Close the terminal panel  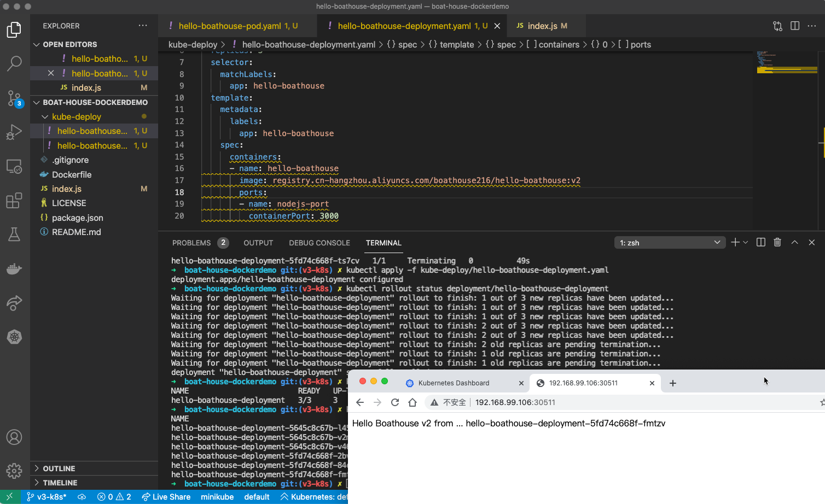click(812, 242)
